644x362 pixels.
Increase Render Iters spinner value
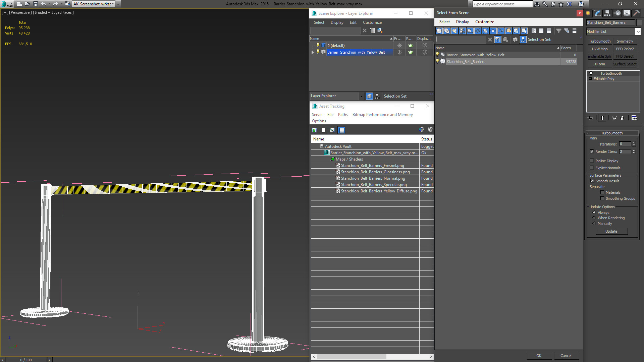pos(634,150)
